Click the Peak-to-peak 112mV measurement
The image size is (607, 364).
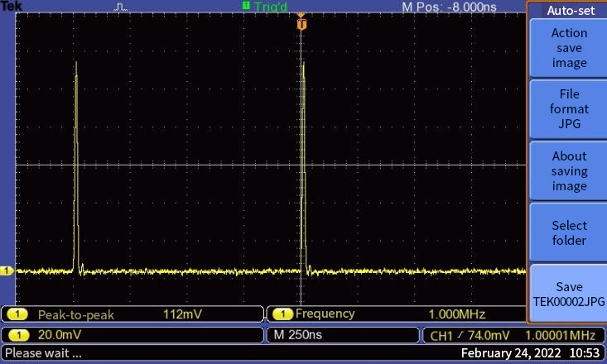132,314
